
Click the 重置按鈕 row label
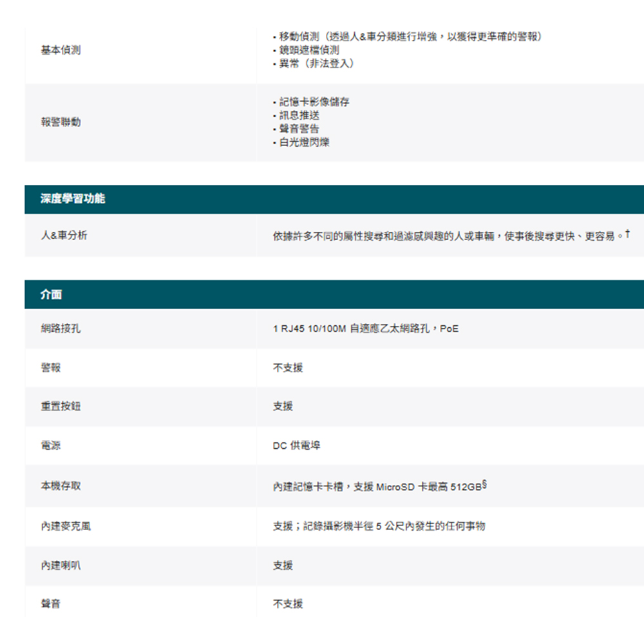(x=61, y=406)
